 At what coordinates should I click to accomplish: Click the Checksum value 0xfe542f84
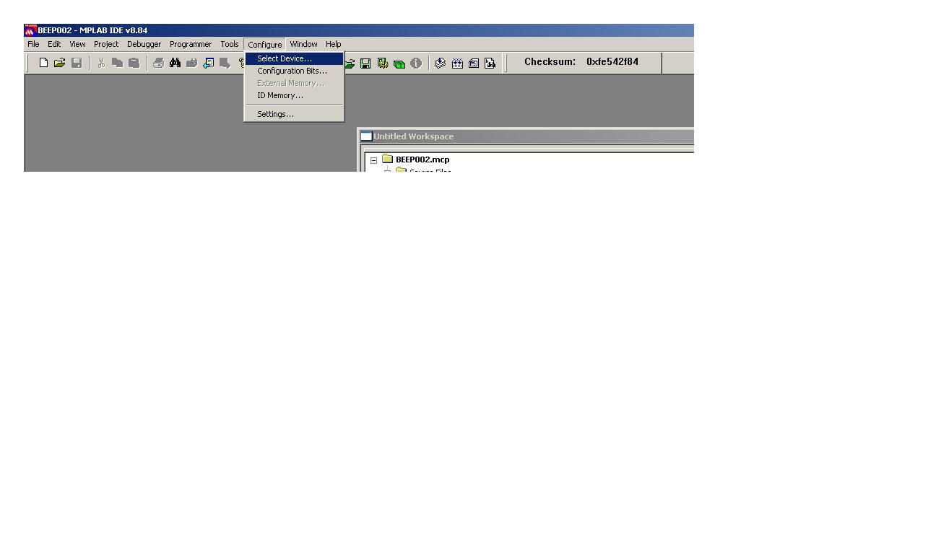(x=612, y=62)
